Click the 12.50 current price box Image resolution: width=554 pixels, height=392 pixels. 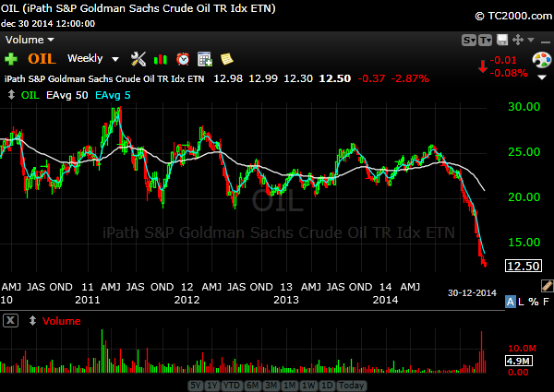coord(524,266)
